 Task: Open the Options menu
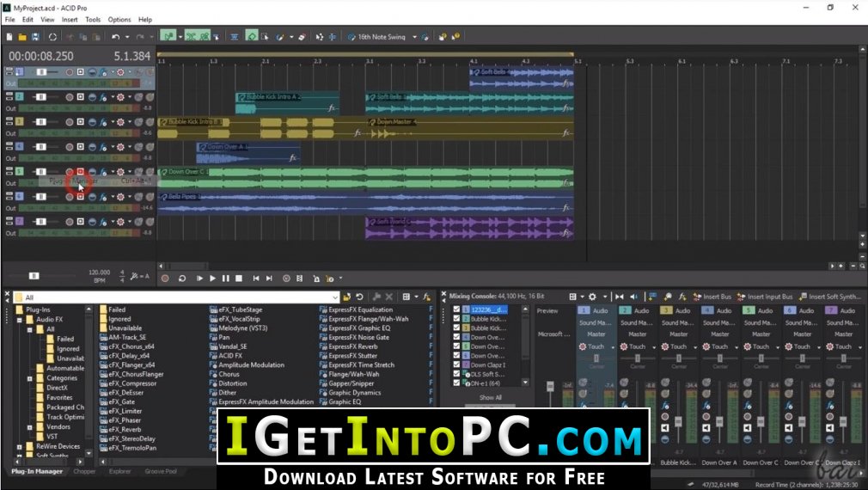tap(119, 20)
